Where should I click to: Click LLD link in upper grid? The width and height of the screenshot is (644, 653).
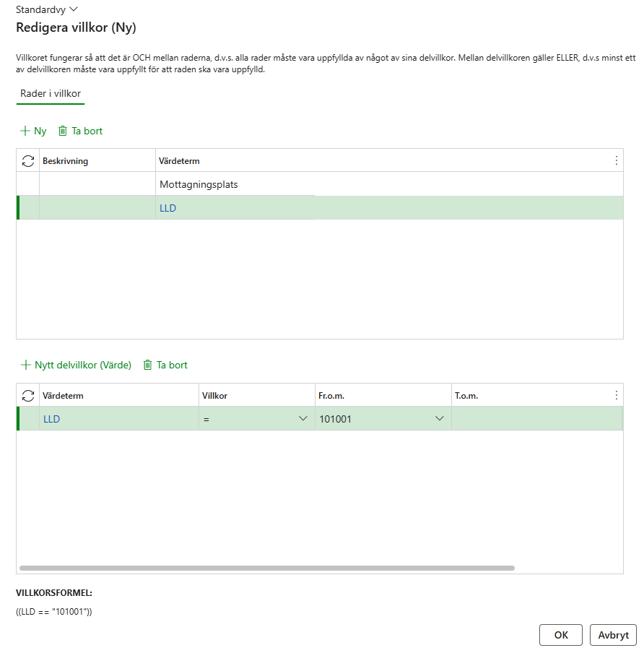168,208
